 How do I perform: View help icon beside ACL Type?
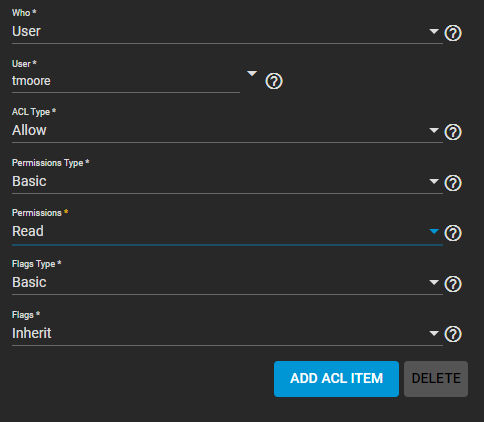[x=453, y=132]
